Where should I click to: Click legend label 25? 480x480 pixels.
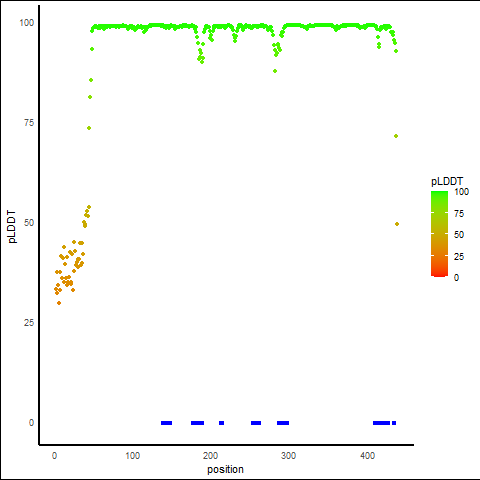(x=459, y=256)
